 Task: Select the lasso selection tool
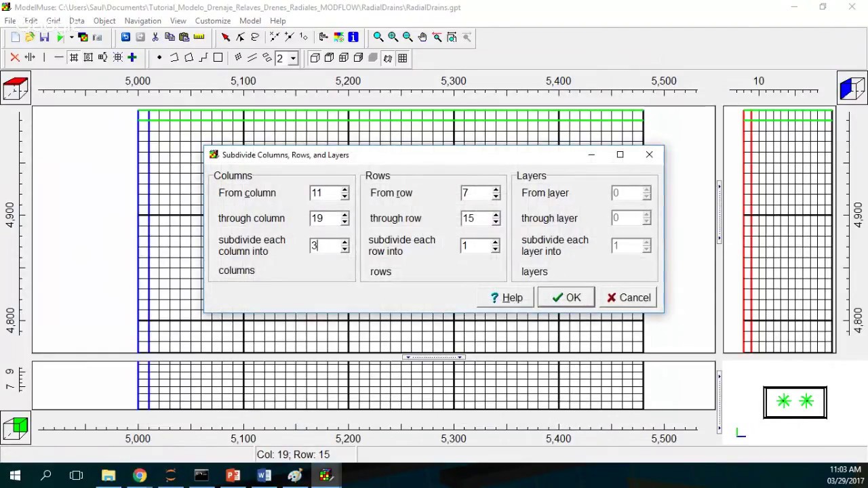tap(255, 37)
